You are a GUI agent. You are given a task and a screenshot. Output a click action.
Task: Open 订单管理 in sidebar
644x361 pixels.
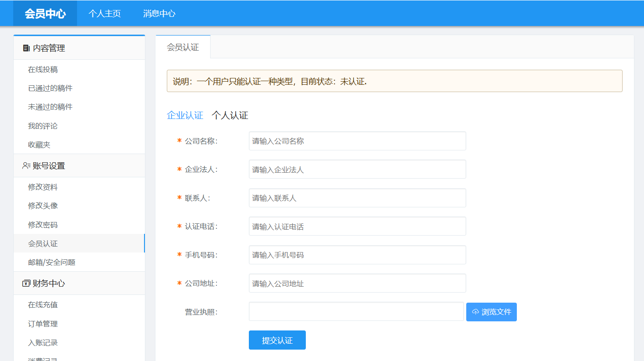[43, 324]
